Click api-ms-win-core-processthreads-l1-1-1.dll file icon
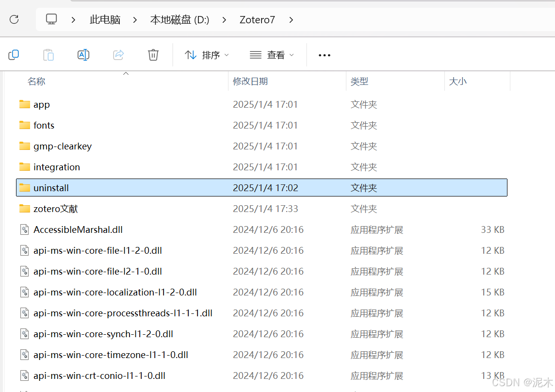The image size is (555, 392). tap(24, 313)
